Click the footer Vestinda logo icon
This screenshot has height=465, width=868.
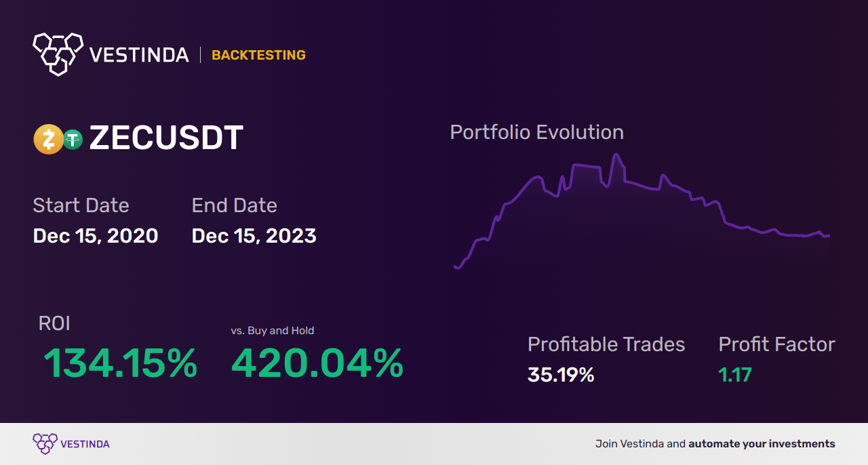(x=45, y=444)
